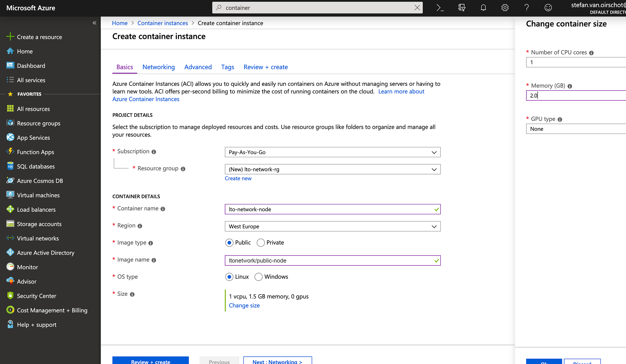Click the info icon beside Memory (GB)

click(570, 86)
